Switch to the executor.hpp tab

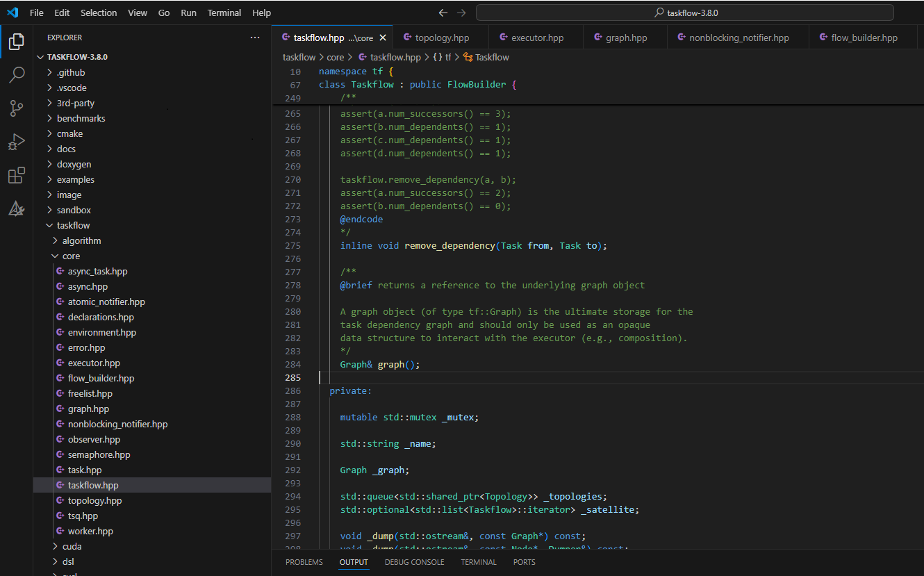click(x=536, y=38)
